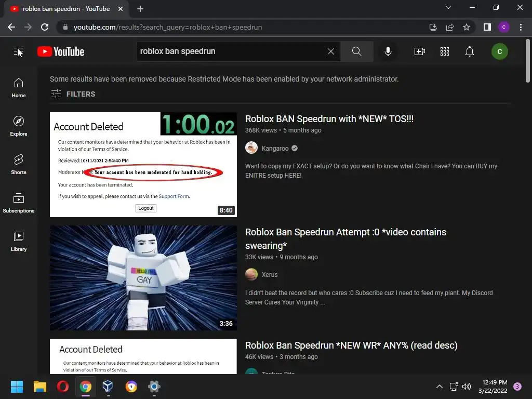Viewport: 532px width, 399px height.
Task: Open Library in the sidebar
Action: pyautogui.click(x=19, y=241)
